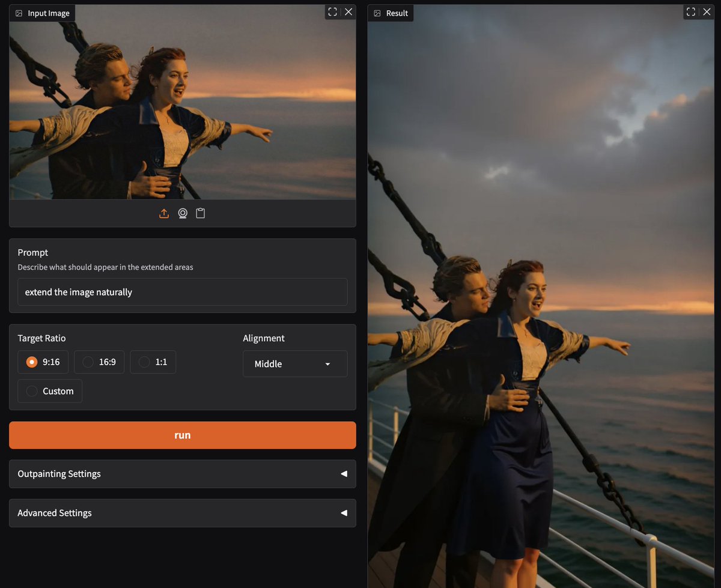Click the image icon beside Input Image label

click(19, 13)
